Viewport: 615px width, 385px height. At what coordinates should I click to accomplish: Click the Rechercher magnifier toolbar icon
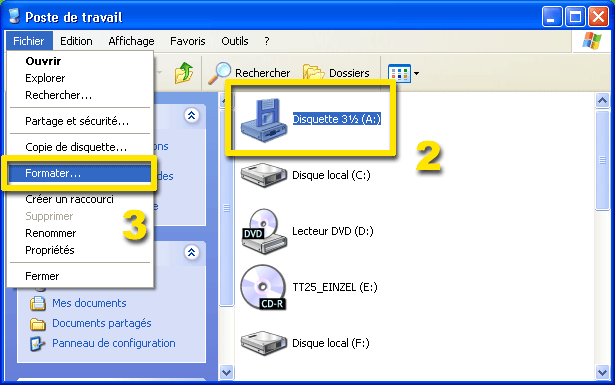(220, 73)
